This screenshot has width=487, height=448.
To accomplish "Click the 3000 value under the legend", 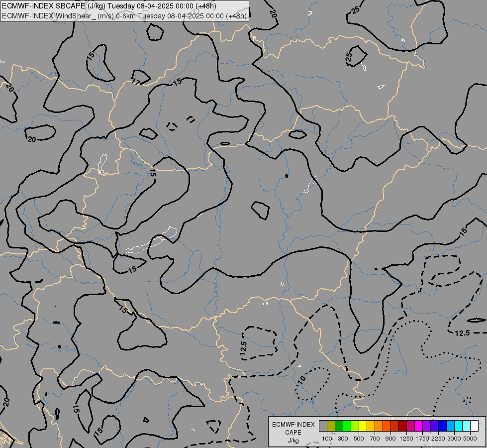I will [454, 439].
